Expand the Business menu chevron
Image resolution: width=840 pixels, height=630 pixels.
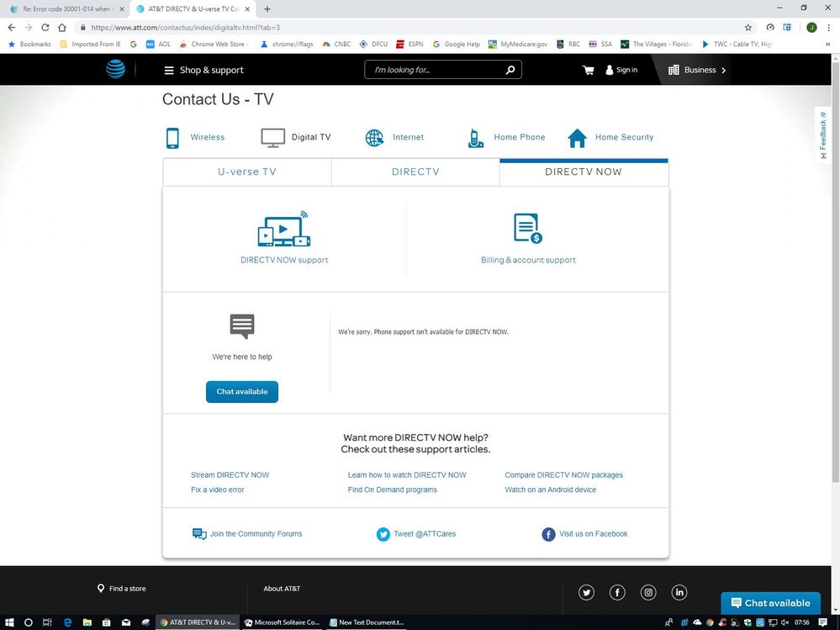(723, 71)
